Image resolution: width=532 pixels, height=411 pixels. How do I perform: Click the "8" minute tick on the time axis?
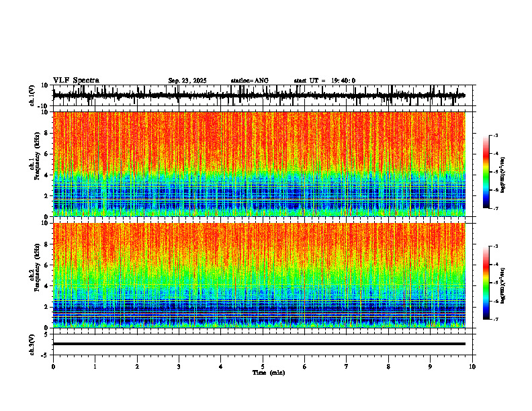pos(388,367)
